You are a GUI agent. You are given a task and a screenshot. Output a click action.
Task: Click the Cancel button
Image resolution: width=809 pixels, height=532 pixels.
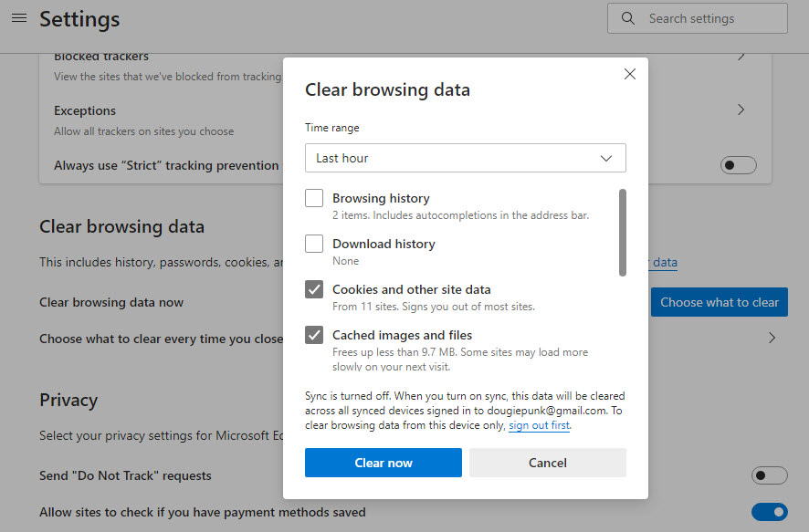point(547,463)
